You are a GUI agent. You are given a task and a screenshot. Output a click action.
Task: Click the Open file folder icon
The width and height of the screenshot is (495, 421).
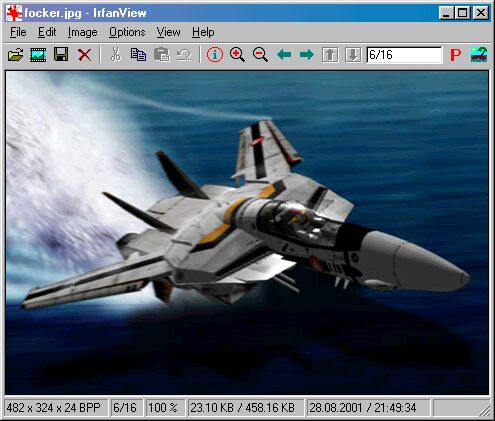tap(15, 55)
